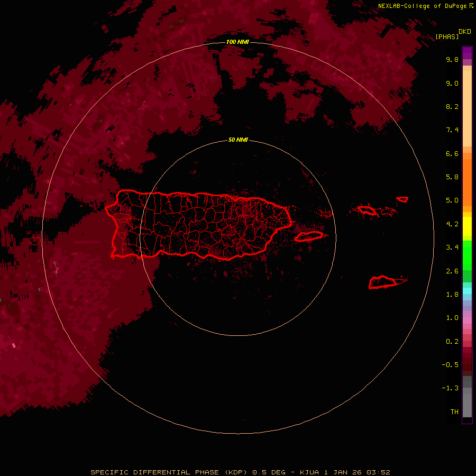Image resolution: width=476 pixels, height=476 pixels.
Task: Click the Vieques island outline east of Puerto Rico
Action: coord(308,236)
